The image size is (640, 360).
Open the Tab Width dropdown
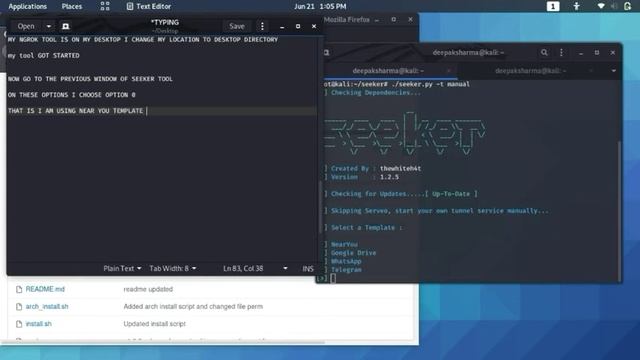173,268
